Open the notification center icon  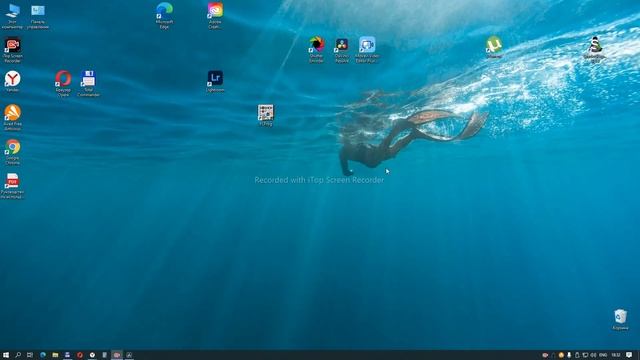click(x=629, y=355)
